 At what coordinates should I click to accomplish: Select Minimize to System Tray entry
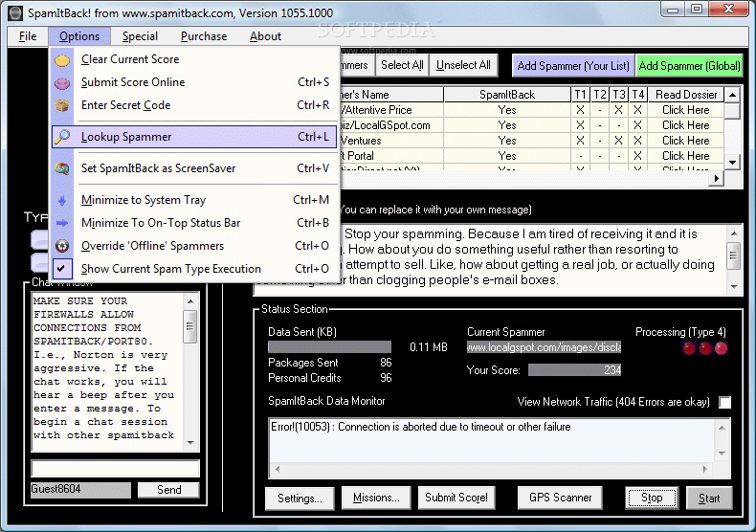click(x=195, y=200)
